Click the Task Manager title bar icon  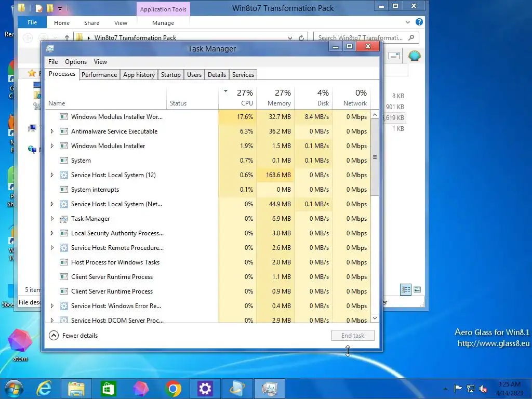click(x=50, y=48)
